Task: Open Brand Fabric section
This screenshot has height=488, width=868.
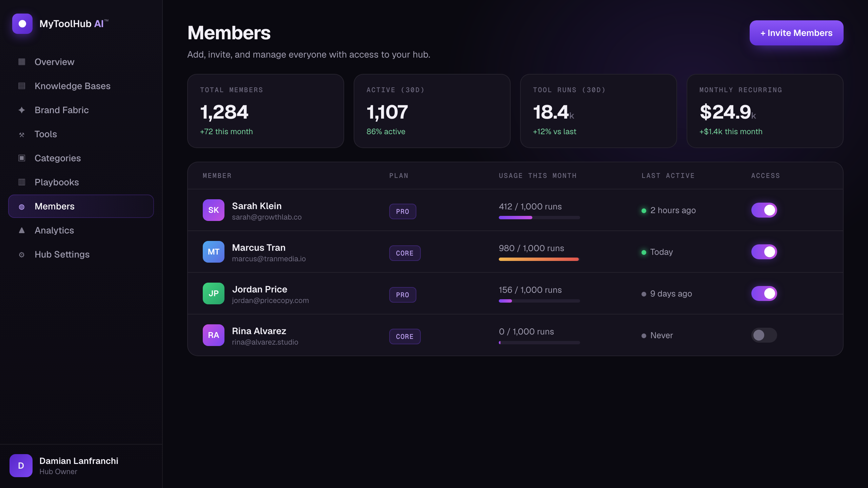Action: click(81, 110)
